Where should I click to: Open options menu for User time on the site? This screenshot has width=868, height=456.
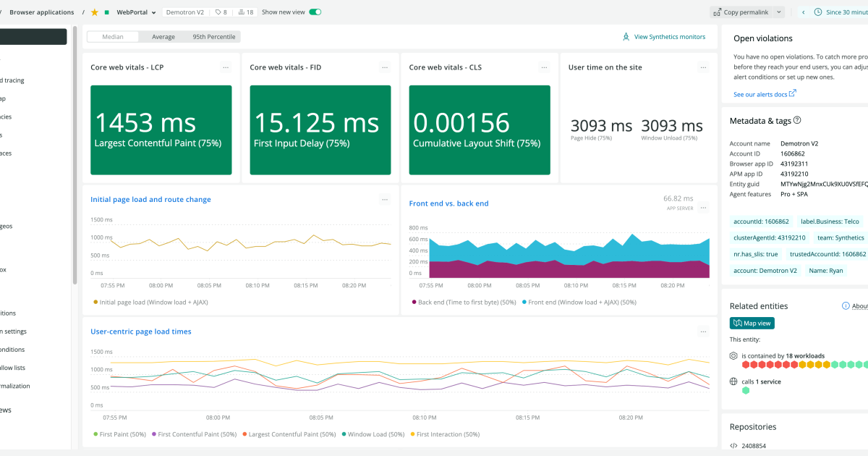point(703,67)
